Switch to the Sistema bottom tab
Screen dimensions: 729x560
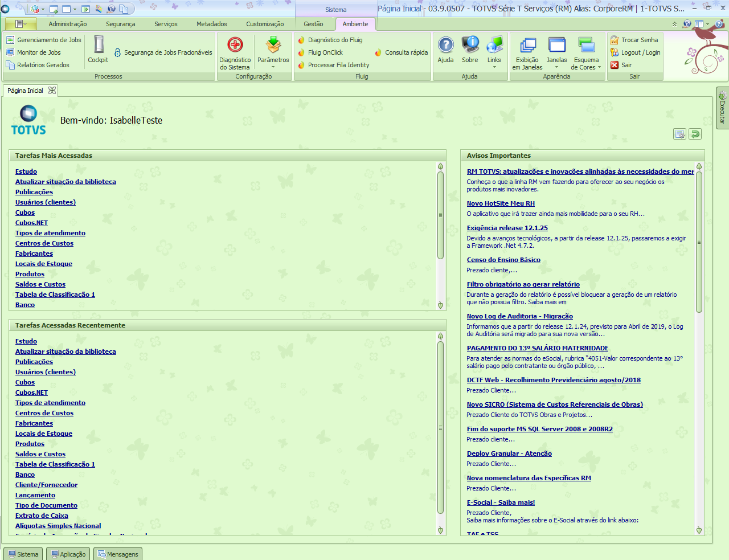pos(23,554)
